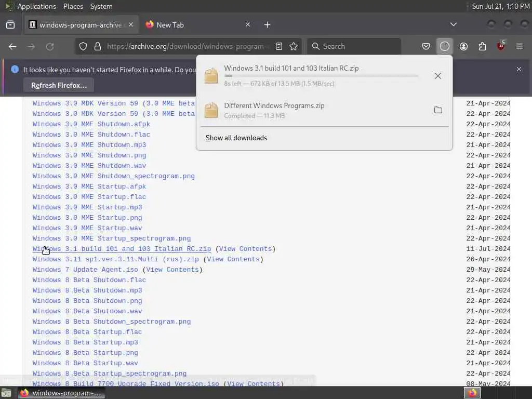This screenshot has height=399, width=532.
Task: Download Windows 3.1 build 101 and 103 Italian RC.zip
Action: click(122, 249)
